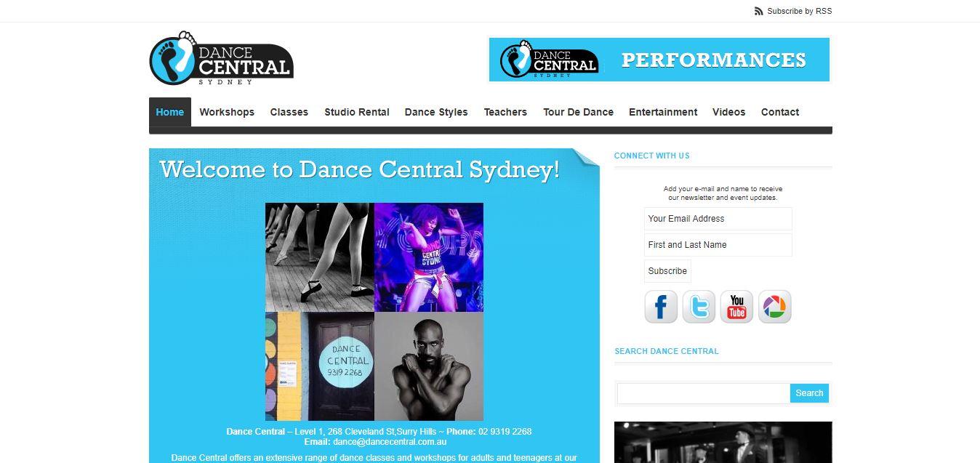Focus the First and Last Name field
Viewport: 980px width, 463px height.
718,245
